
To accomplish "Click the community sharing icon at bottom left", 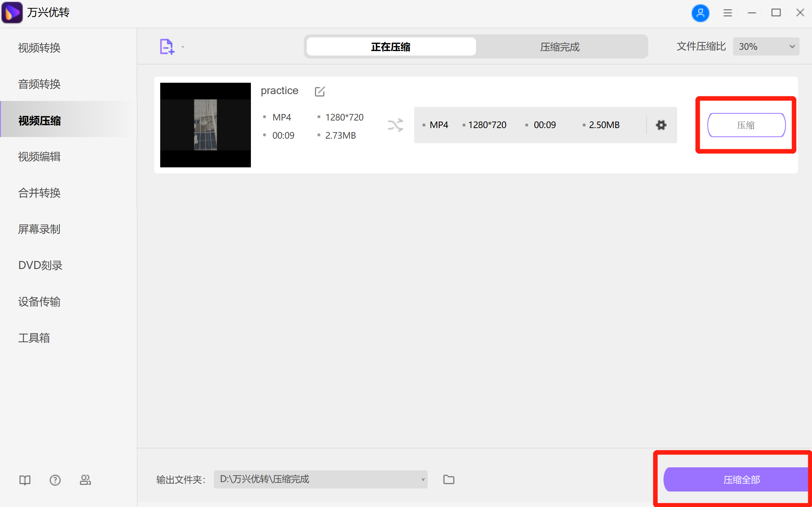I will pyautogui.click(x=85, y=480).
